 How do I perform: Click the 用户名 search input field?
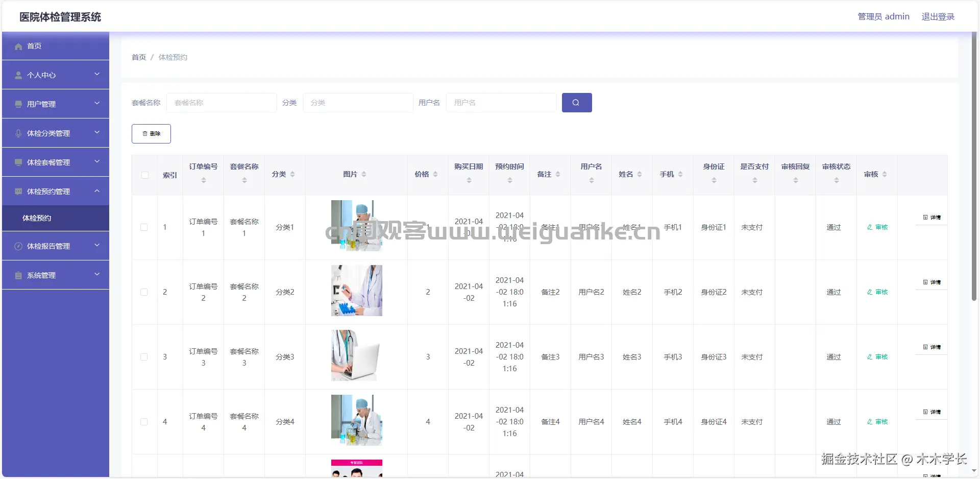(501, 103)
